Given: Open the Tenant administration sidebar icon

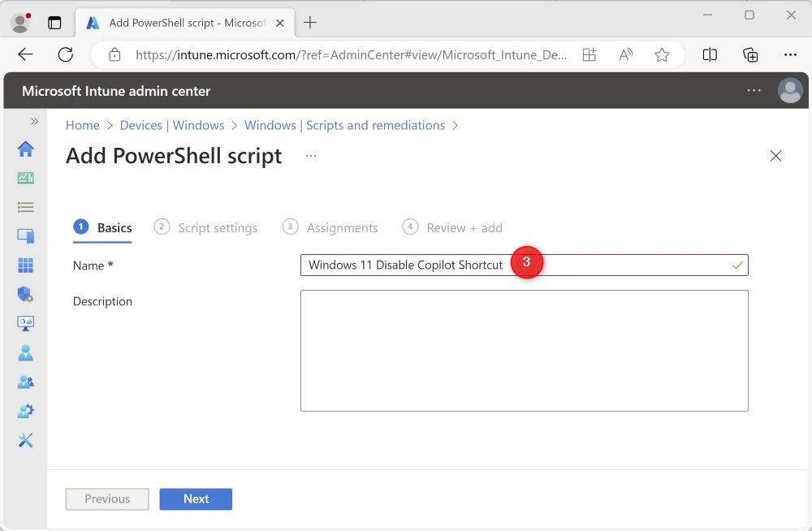Looking at the screenshot, I should 25,412.
